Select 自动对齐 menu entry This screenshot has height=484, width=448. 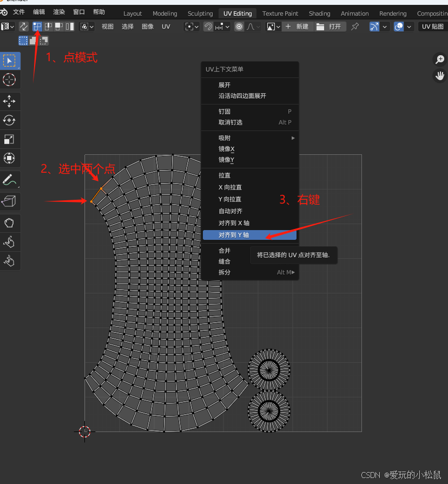coord(249,211)
